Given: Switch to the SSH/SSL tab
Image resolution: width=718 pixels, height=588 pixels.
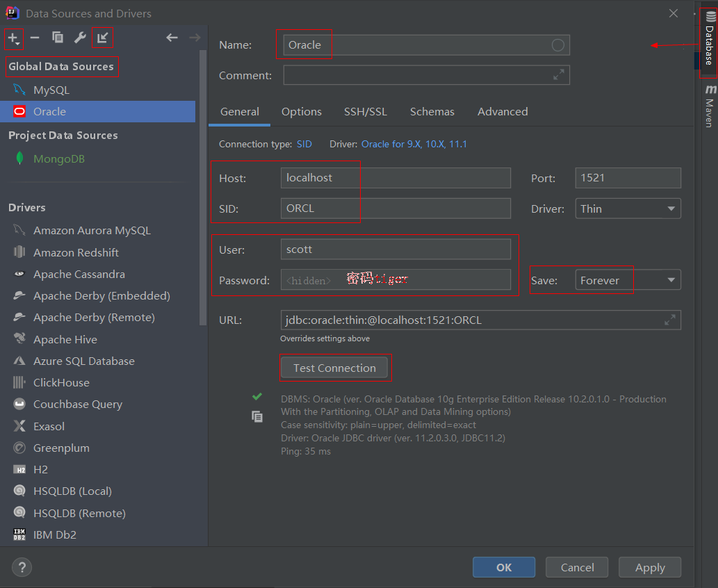Looking at the screenshot, I should coord(366,112).
